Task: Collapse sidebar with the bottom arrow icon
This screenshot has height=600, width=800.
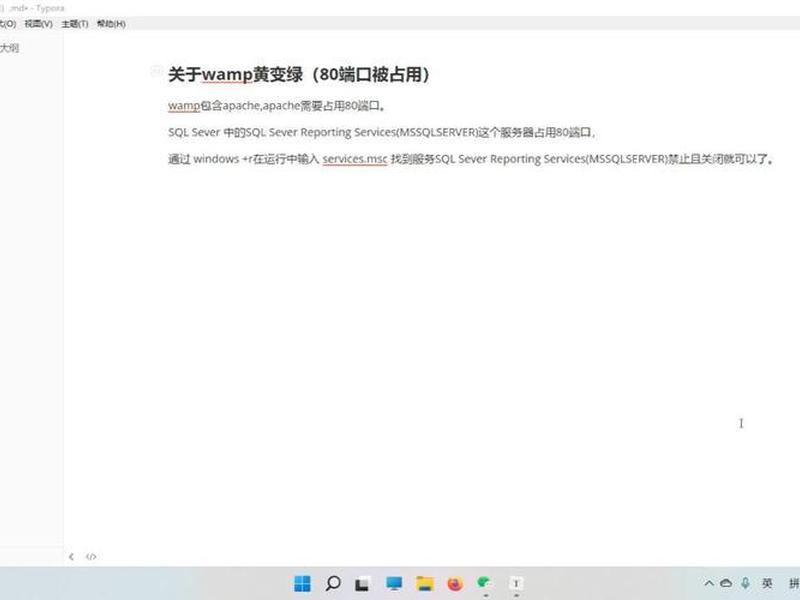Action: click(71, 557)
